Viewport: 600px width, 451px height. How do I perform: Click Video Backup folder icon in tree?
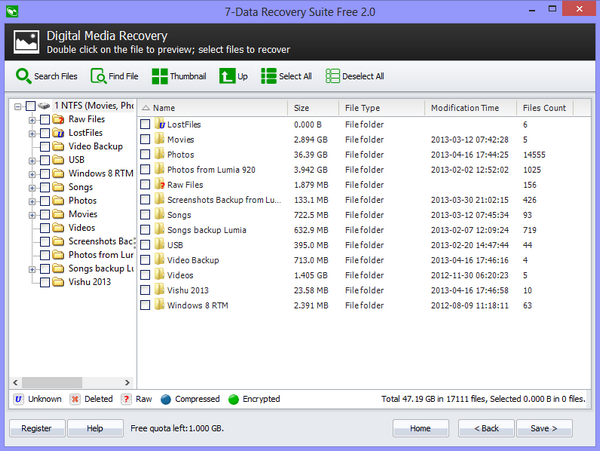tap(58, 146)
